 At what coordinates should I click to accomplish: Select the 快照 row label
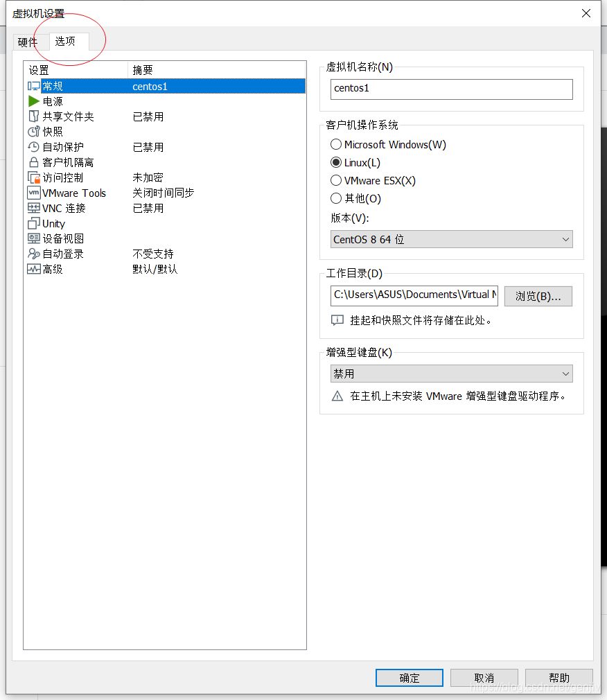tap(53, 132)
